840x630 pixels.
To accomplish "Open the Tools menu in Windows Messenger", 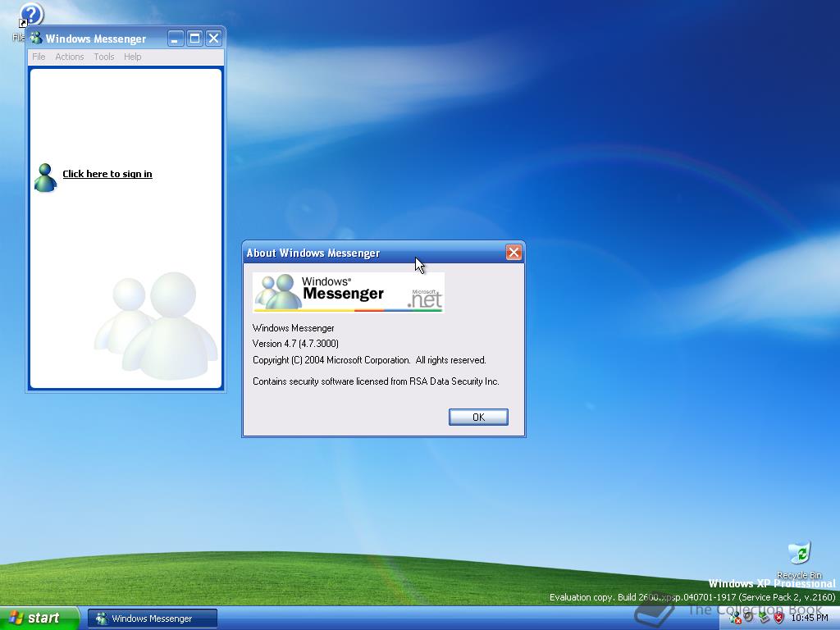I will (x=104, y=57).
